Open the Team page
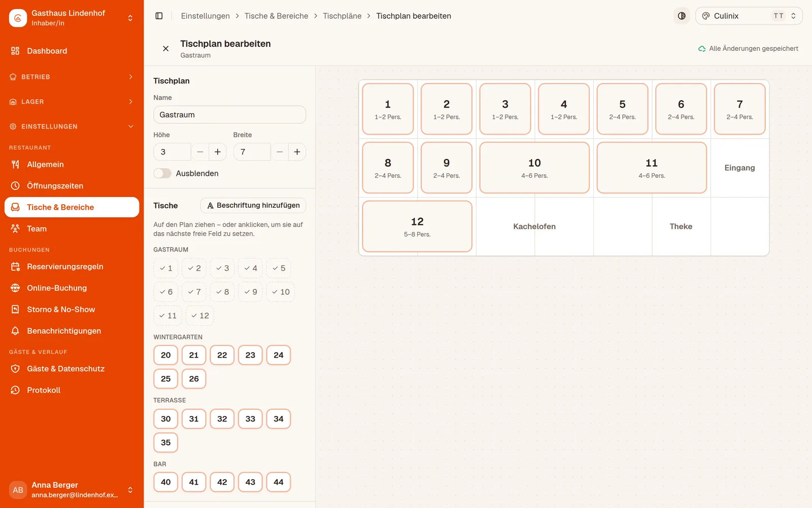 click(x=72, y=229)
